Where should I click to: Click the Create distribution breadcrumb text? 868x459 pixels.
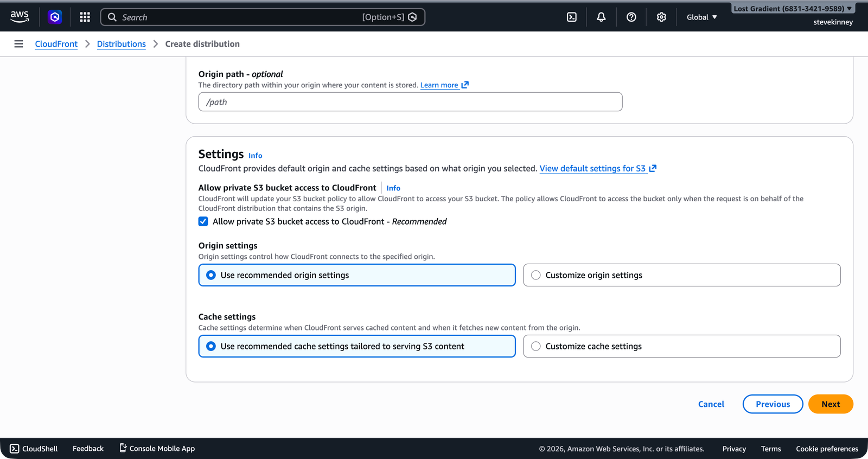coord(202,44)
